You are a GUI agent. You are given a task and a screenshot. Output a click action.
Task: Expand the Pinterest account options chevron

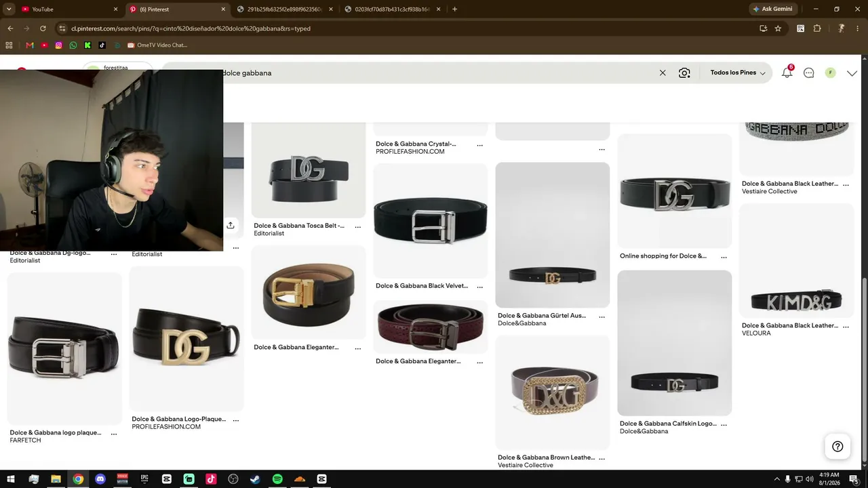[852, 73]
